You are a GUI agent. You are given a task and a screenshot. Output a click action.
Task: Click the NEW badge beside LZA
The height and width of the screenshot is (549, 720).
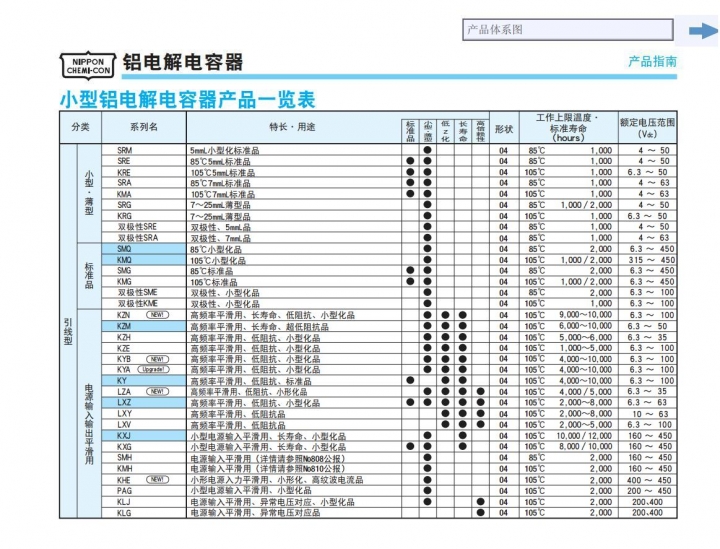[158, 392]
